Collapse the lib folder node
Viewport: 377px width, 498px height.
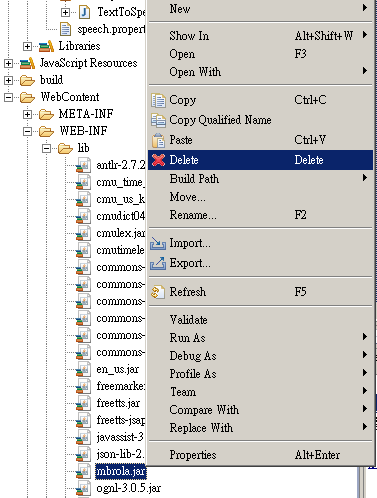click(x=46, y=148)
